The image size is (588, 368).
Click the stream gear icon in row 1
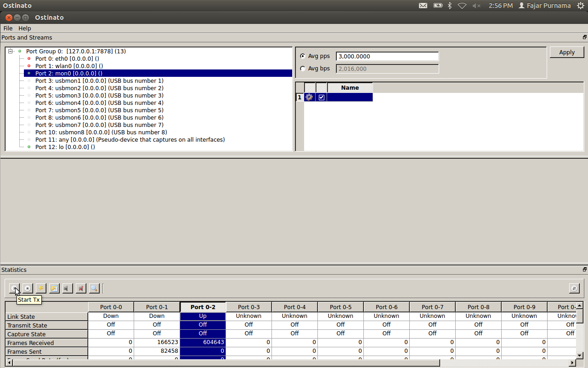click(x=309, y=97)
